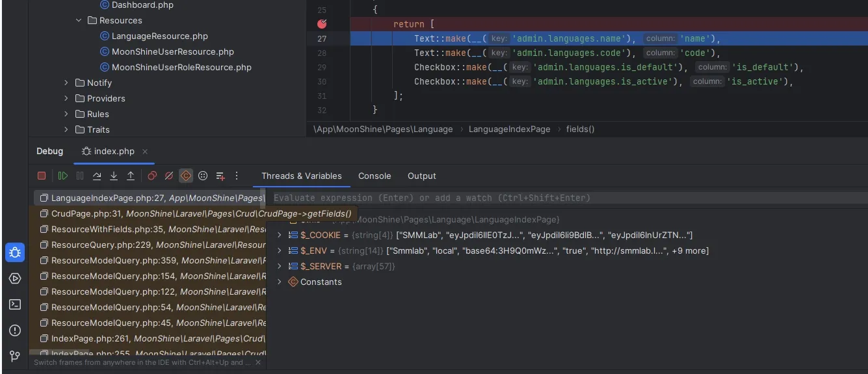The height and width of the screenshot is (374, 868).
Task: Open MoonShineUserResource.php file
Action: [x=172, y=51]
